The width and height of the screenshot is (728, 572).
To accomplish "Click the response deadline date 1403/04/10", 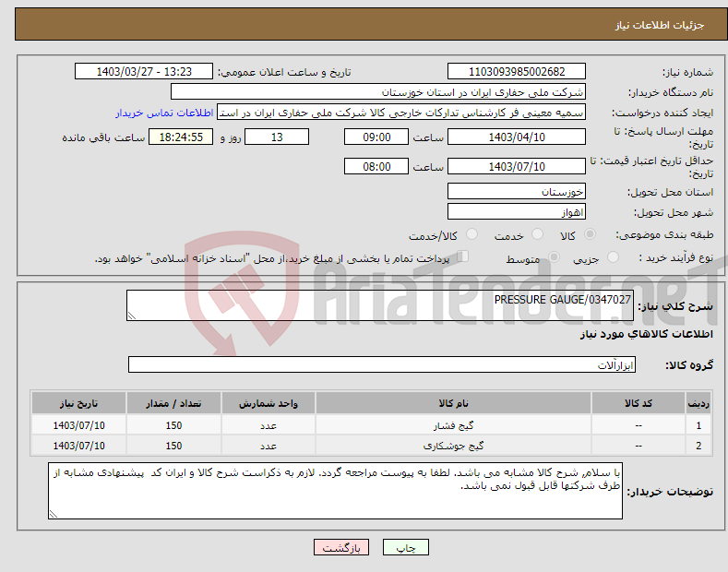I will click(517, 137).
